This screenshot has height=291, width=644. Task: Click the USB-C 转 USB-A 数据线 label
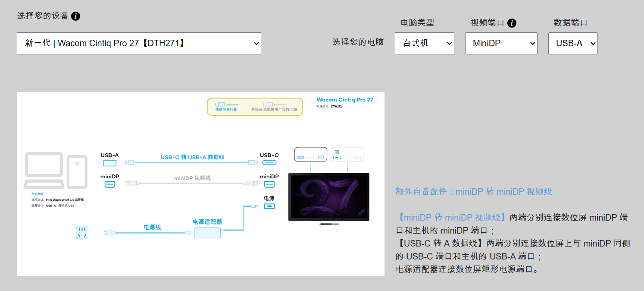pyautogui.click(x=192, y=157)
